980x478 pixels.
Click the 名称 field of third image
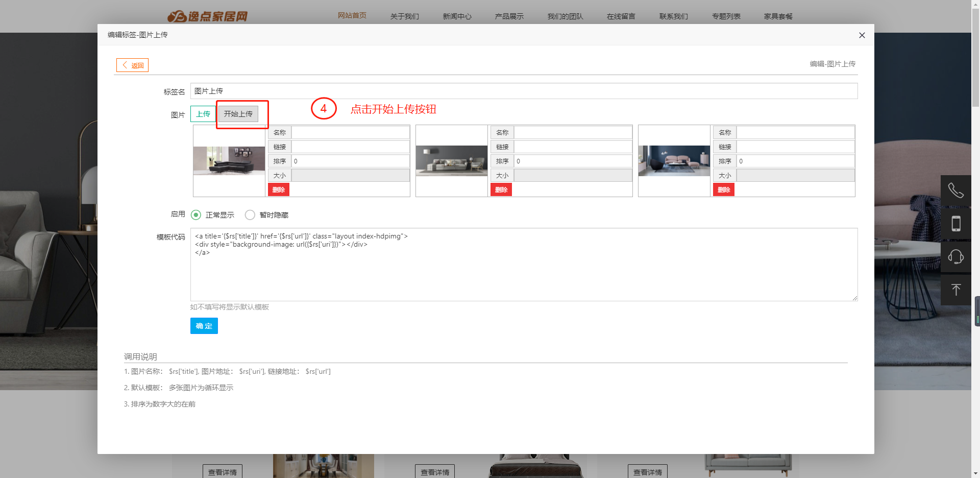tap(795, 133)
